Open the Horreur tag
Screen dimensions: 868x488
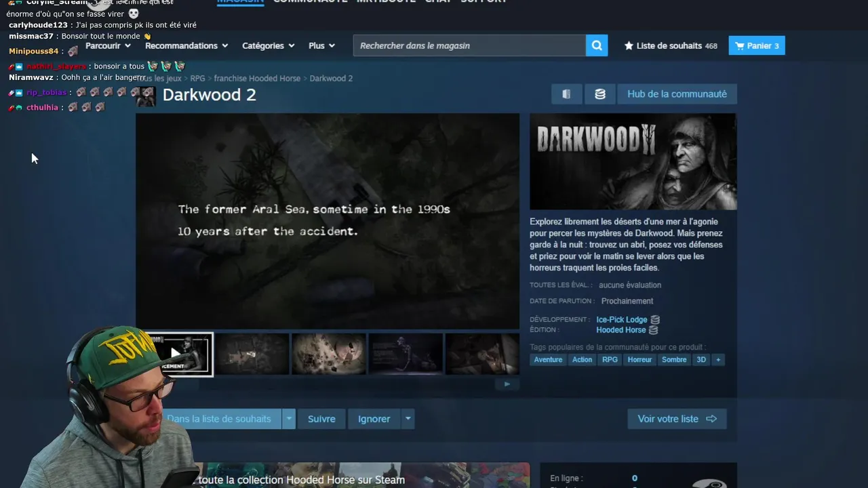tap(639, 360)
